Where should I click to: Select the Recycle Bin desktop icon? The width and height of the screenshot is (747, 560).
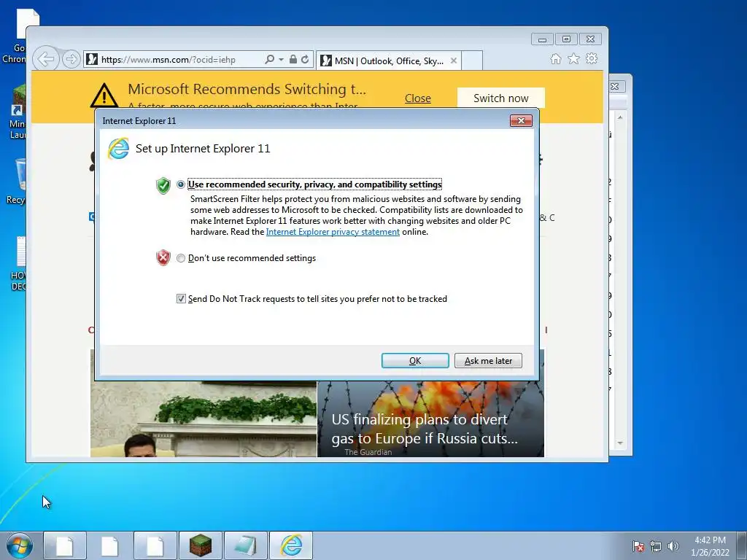click(16, 182)
